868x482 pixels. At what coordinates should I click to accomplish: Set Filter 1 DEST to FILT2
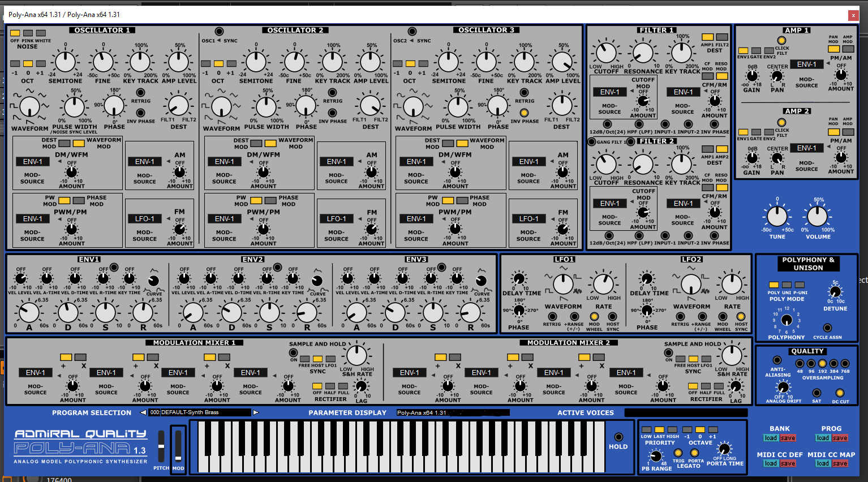click(x=722, y=37)
